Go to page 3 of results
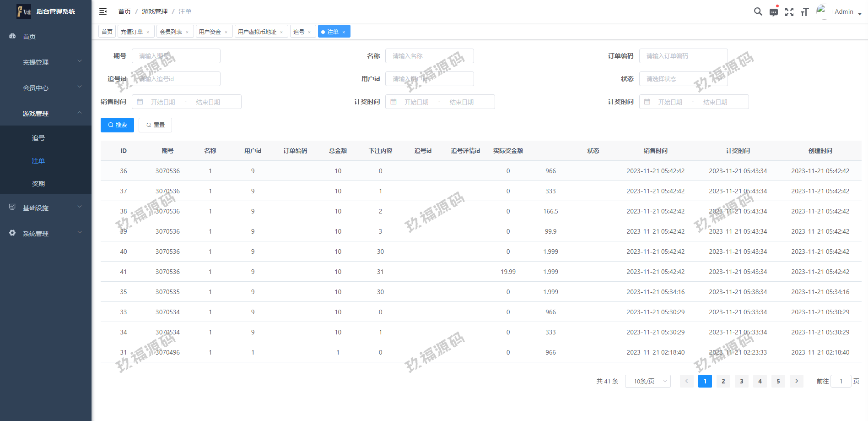Screen dimensions: 868x421 (741, 381)
